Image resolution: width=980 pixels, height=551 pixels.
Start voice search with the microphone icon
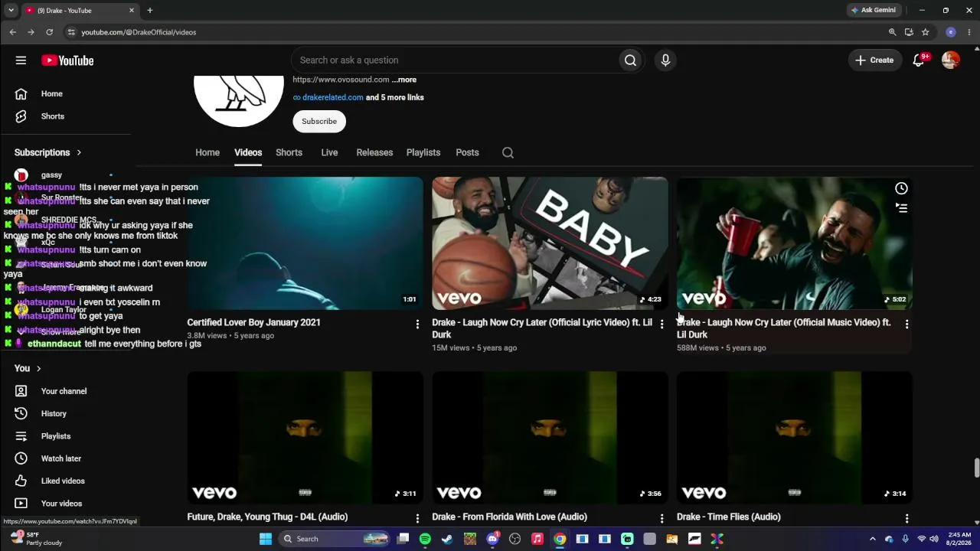pyautogui.click(x=665, y=60)
